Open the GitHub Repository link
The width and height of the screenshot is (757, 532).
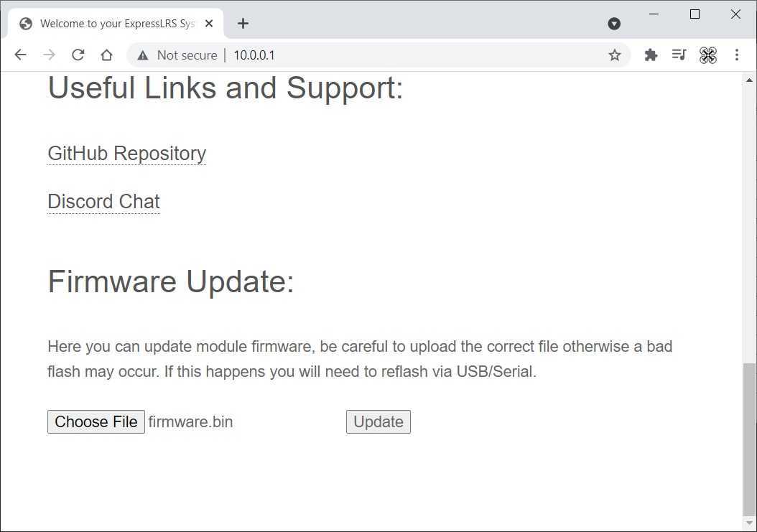tap(126, 154)
